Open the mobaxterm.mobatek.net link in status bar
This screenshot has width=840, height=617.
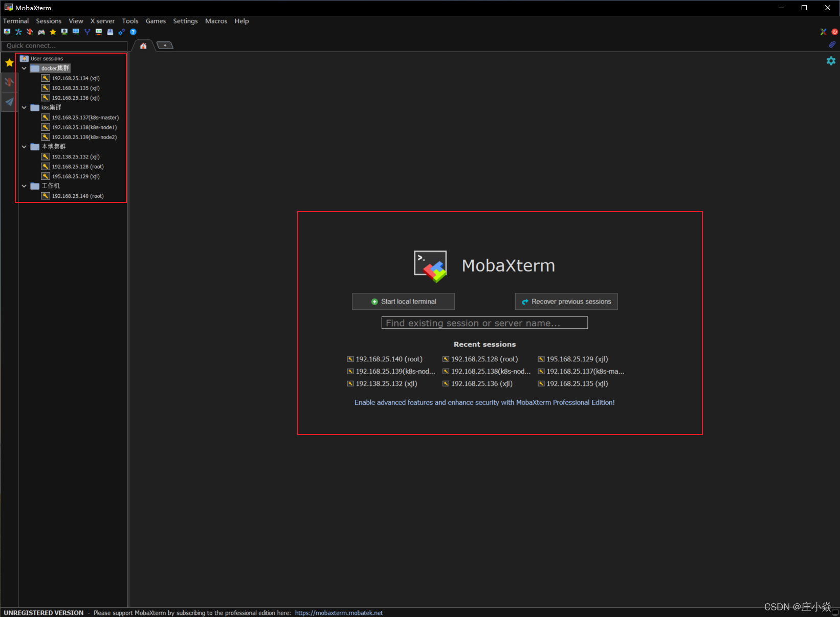click(x=339, y=613)
